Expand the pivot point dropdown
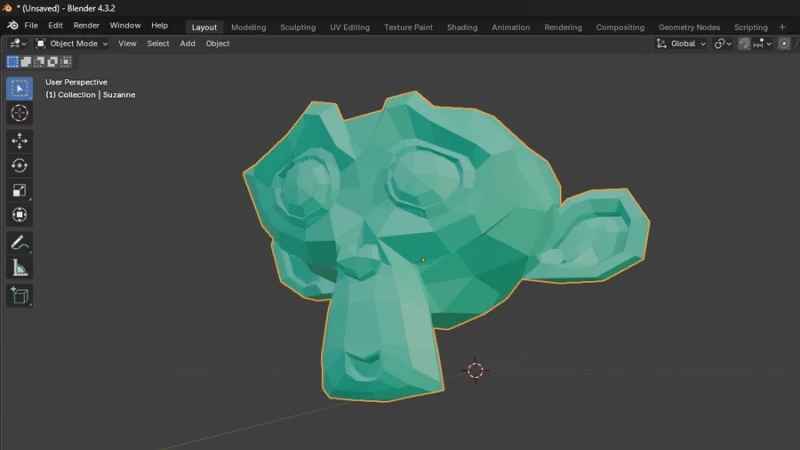This screenshot has width=800, height=450. [723, 43]
